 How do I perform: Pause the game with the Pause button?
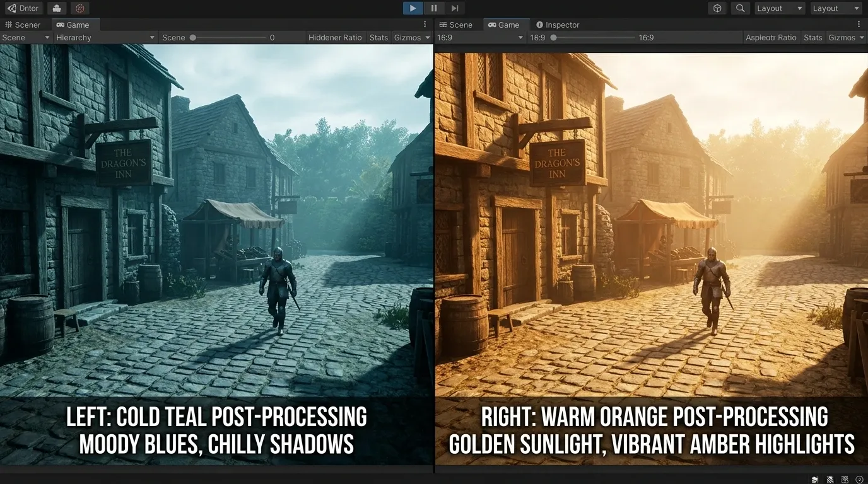pyautogui.click(x=434, y=8)
